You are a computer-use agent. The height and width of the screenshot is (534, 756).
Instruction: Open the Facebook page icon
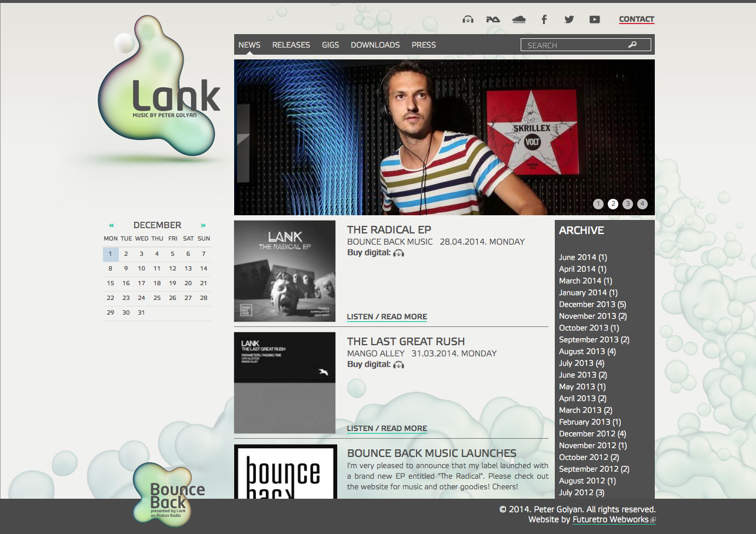tap(544, 19)
